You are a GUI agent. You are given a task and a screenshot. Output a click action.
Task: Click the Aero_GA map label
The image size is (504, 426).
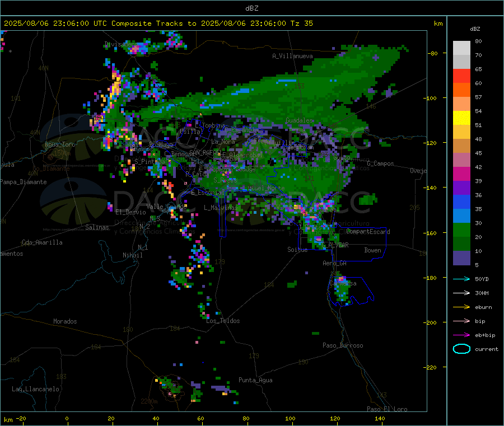click(x=335, y=263)
